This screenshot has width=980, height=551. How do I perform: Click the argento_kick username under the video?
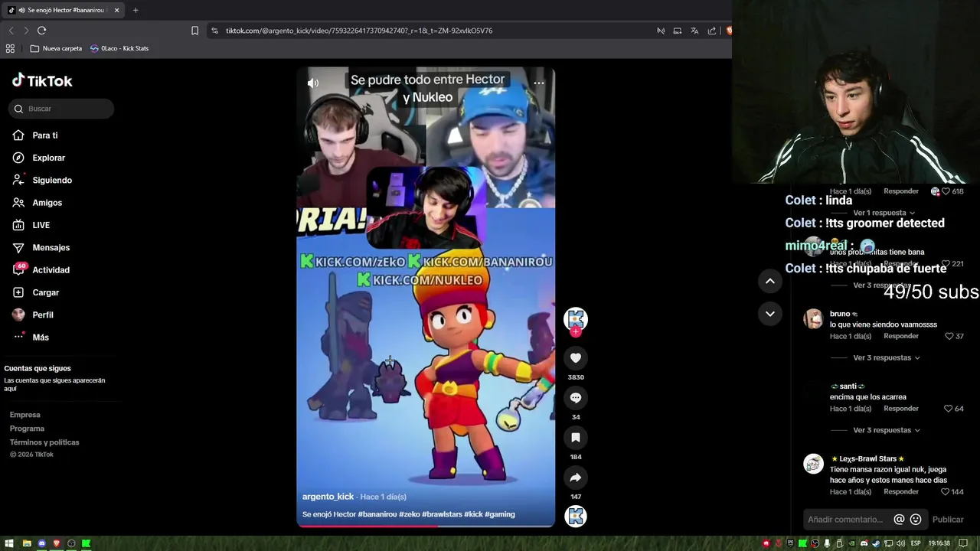coord(328,497)
